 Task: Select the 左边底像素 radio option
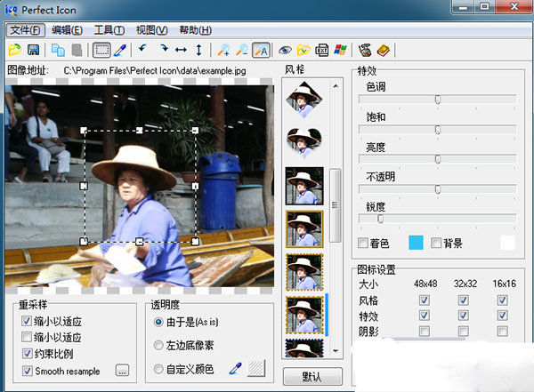tap(158, 345)
